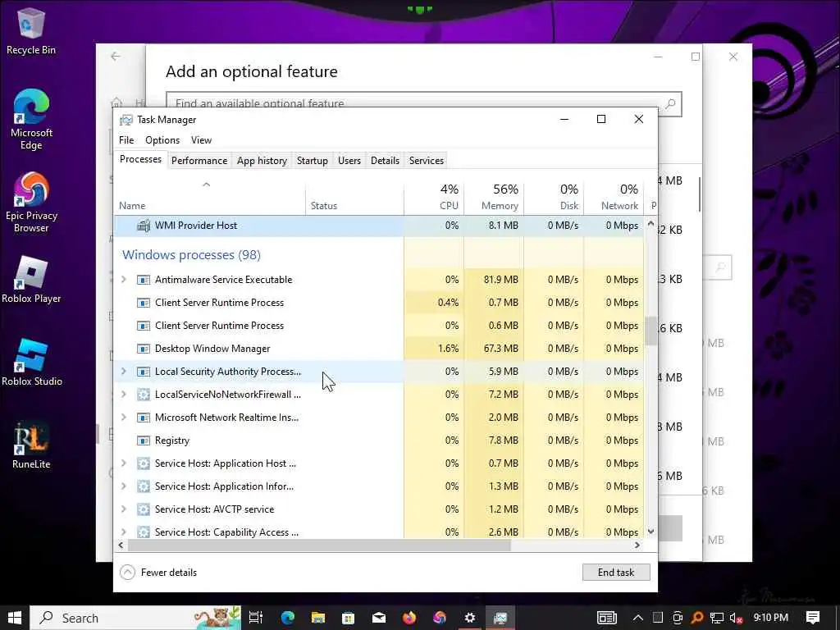The image size is (840, 630).
Task: Go back in the Settings window
Action: tap(115, 57)
